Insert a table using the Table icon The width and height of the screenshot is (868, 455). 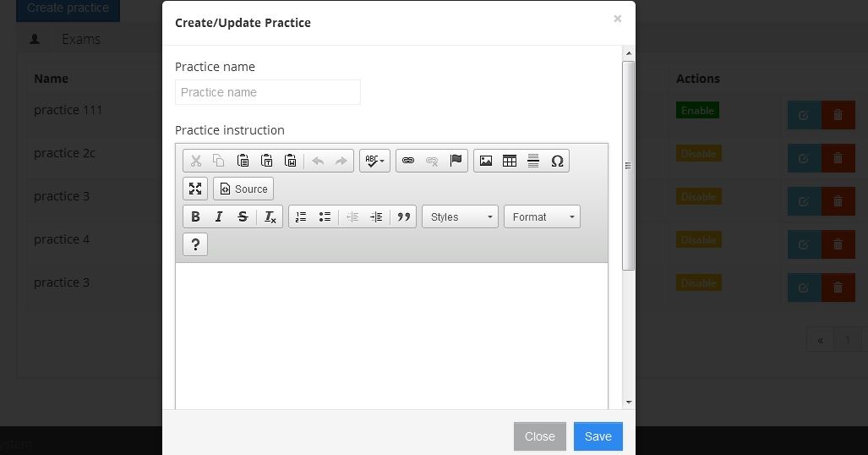[510, 161]
